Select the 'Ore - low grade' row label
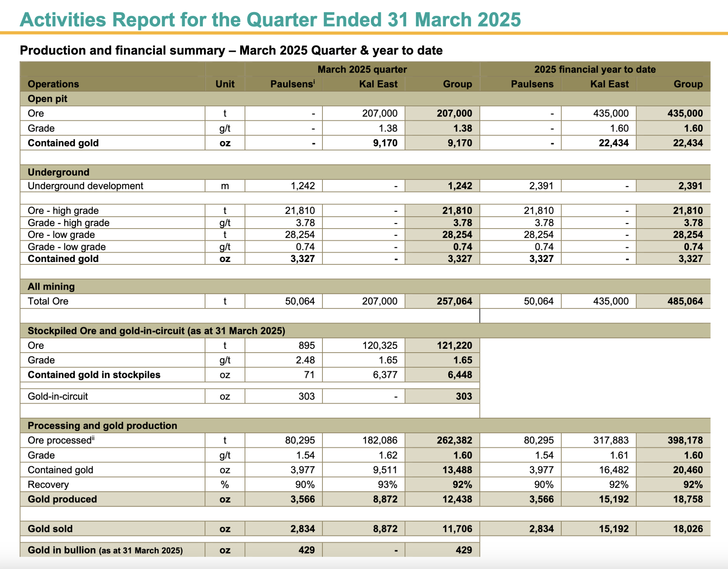Screen dimensions: 728x569 click(x=61, y=235)
